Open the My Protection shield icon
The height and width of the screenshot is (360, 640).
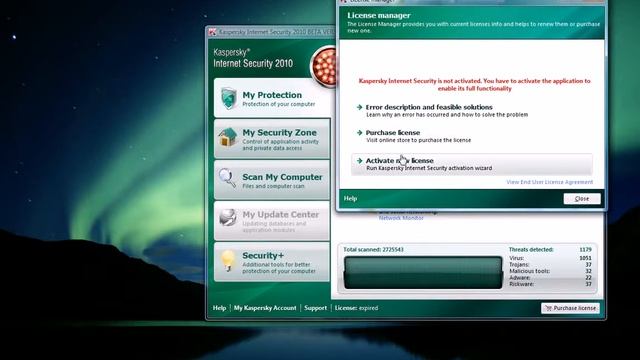click(x=229, y=98)
